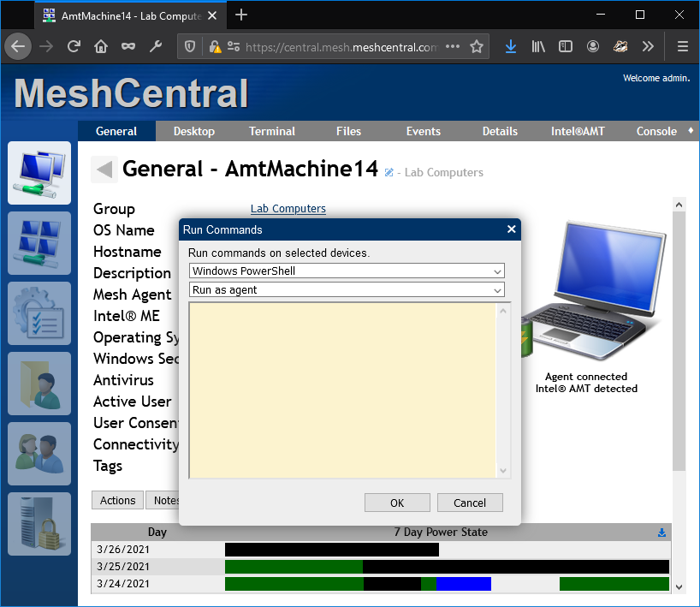Click inside the commands text area
This screenshot has height=607, width=700.
point(342,390)
